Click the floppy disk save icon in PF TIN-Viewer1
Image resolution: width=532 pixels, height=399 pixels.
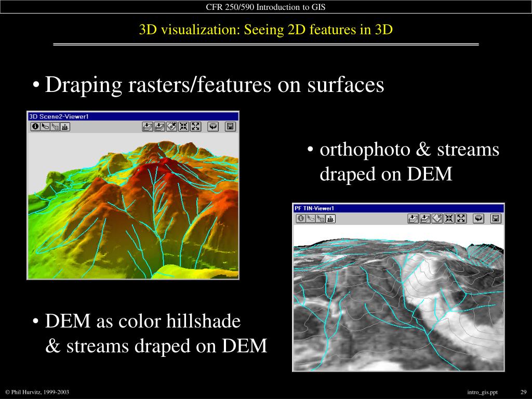(496, 219)
